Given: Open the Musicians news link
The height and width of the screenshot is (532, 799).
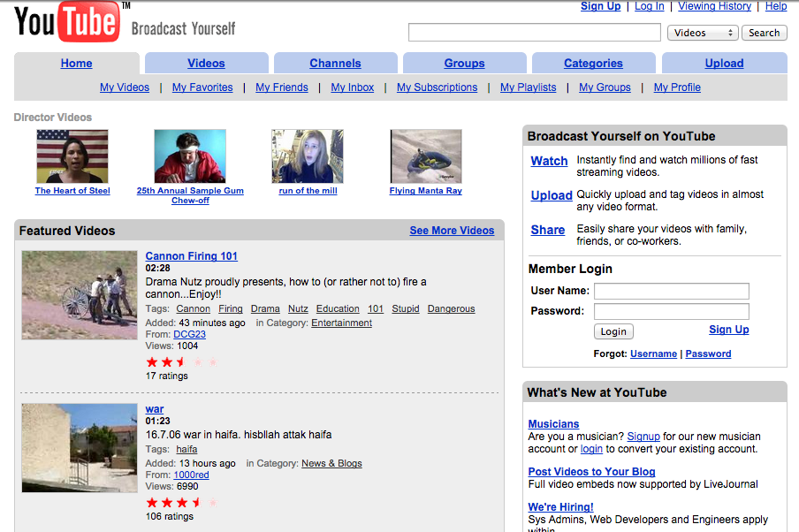Looking at the screenshot, I should click(553, 424).
